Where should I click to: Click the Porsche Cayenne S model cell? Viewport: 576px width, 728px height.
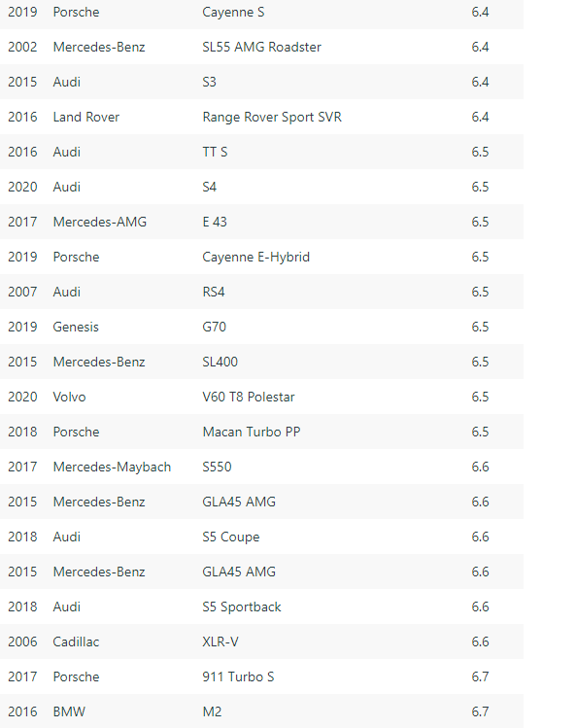[233, 12]
